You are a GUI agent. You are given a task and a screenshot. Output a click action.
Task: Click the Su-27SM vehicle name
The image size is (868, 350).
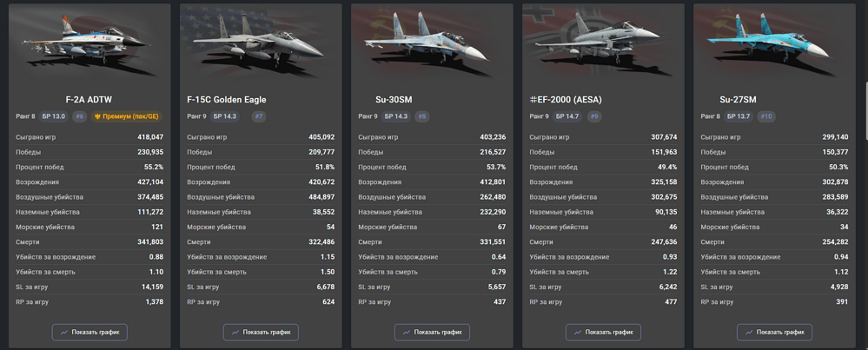tap(738, 100)
